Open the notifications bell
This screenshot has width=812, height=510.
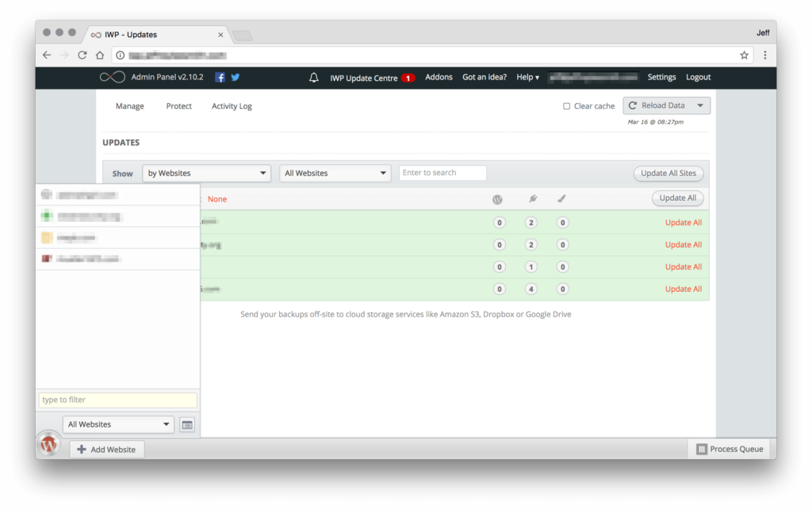314,78
